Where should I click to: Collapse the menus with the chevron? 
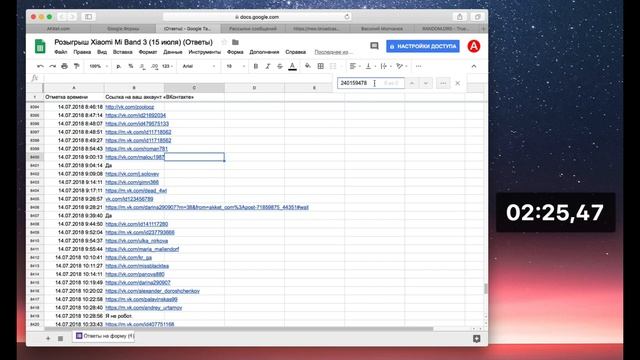[474, 66]
